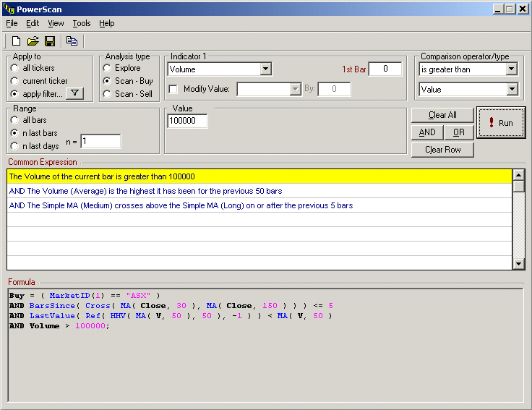
Task: Open filter settings with funnel icon button
Action: (x=75, y=93)
